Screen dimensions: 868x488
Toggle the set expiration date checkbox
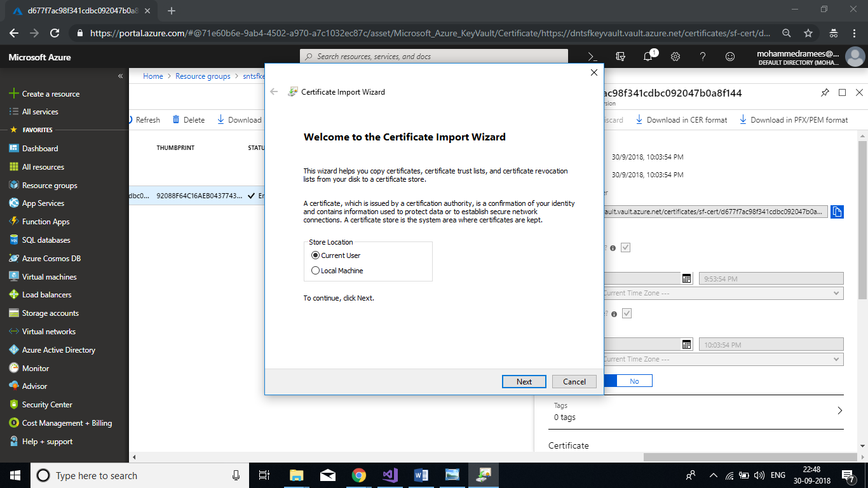pos(626,313)
